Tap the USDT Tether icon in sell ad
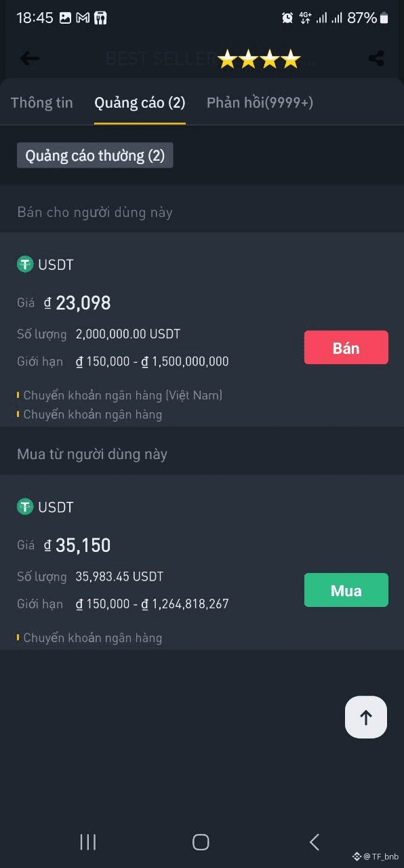 point(25,264)
